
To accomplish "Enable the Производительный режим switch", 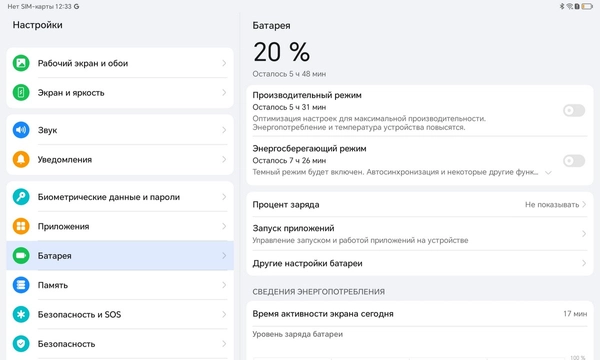I will 574,111.
